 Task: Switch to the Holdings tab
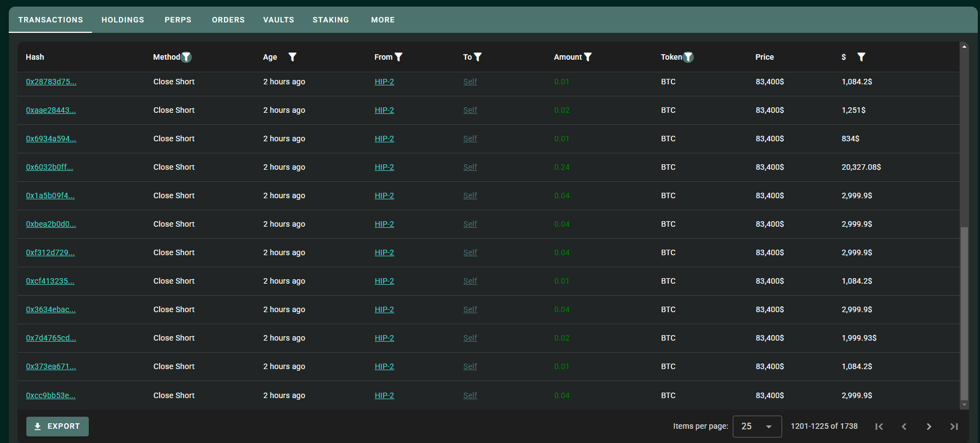pyautogui.click(x=123, y=20)
